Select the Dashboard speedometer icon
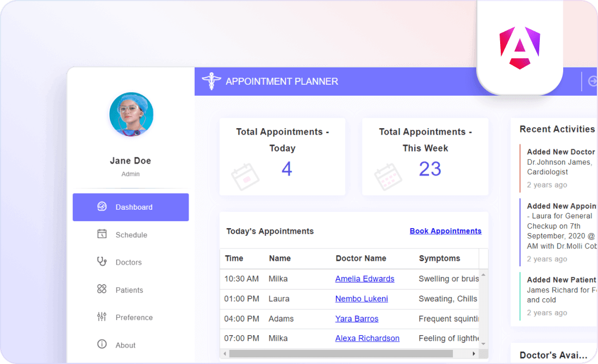The height and width of the screenshot is (364, 598). tap(102, 207)
